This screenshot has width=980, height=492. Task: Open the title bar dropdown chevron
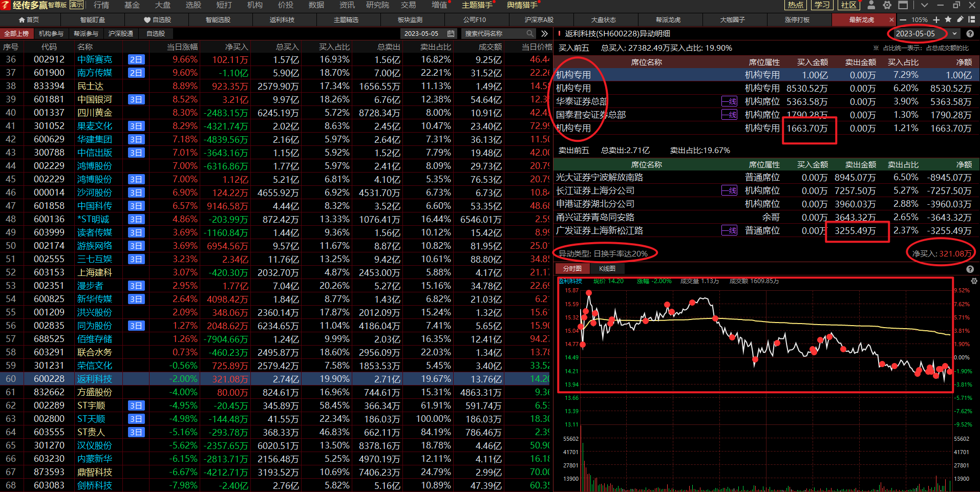tap(924, 5)
